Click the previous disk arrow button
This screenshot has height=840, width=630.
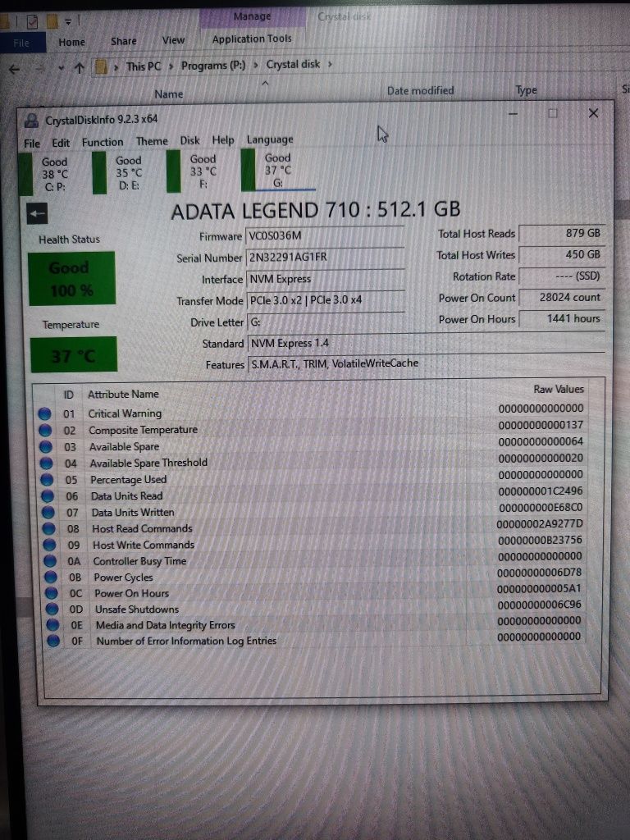37,214
